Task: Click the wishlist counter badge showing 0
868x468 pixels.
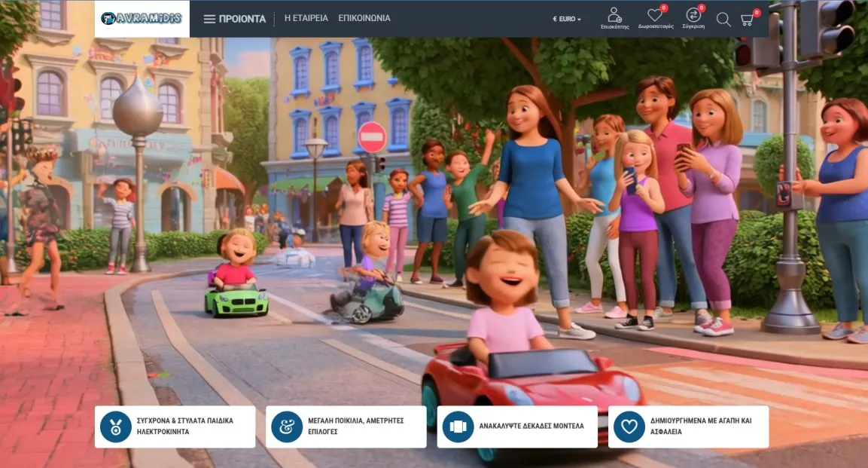Action: click(x=662, y=7)
